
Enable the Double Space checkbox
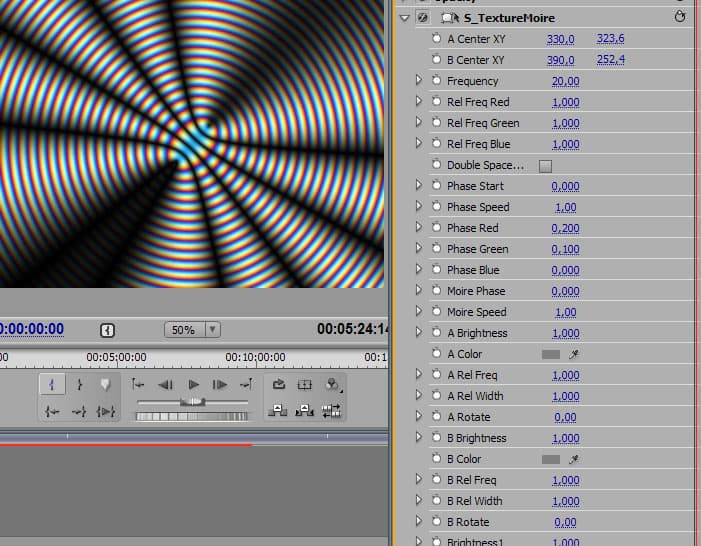[545, 166]
